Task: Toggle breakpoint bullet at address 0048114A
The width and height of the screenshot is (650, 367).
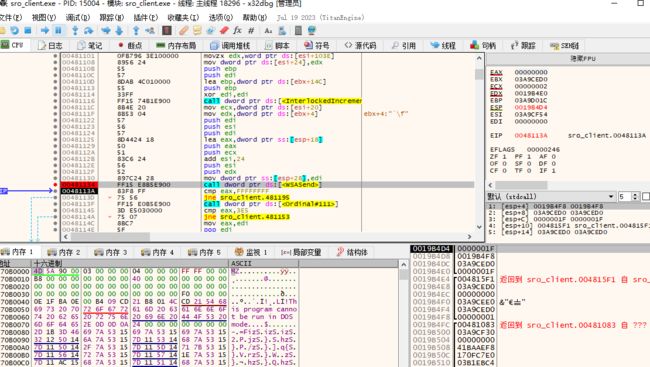Action: pyautogui.click(x=55, y=217)
